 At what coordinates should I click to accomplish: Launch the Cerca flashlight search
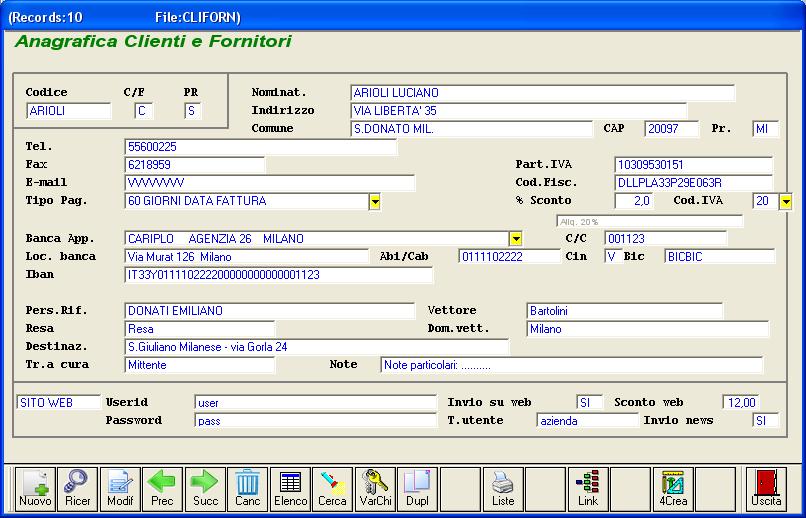pos(333,489)
